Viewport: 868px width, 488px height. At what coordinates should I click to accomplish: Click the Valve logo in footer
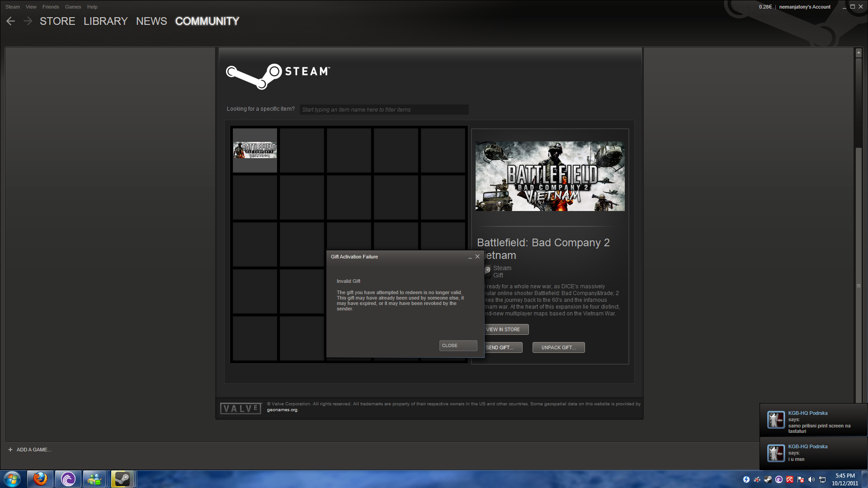(241, 408)
